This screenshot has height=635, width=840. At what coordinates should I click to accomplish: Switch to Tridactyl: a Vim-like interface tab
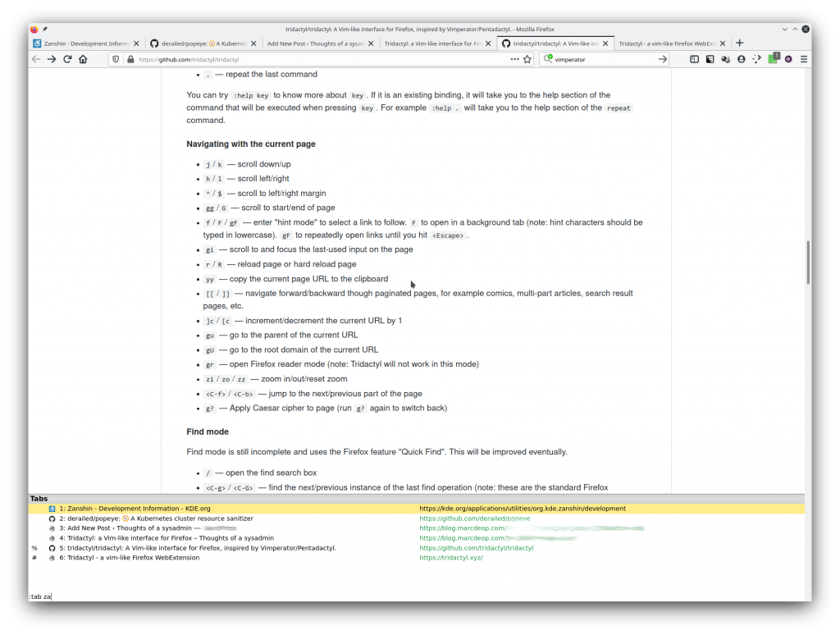[x=438, y=43]
